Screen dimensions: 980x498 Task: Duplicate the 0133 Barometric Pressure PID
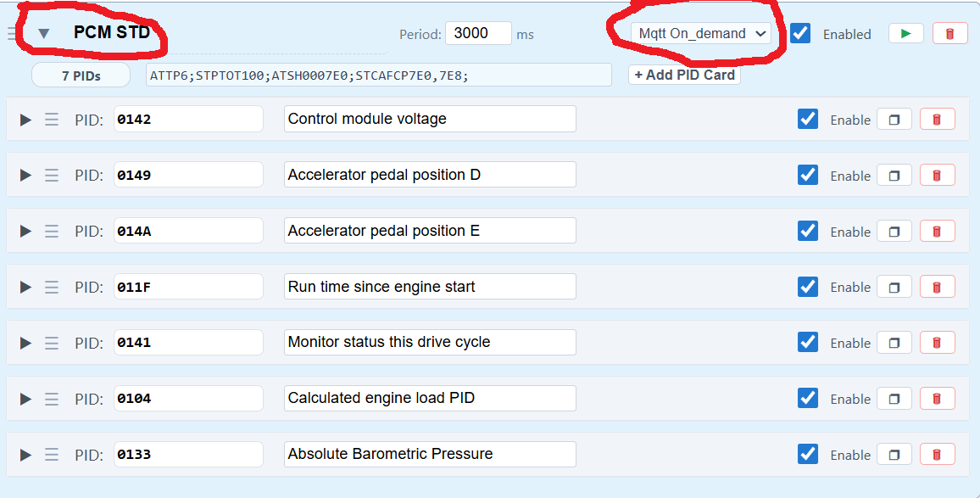coord(894,454)
